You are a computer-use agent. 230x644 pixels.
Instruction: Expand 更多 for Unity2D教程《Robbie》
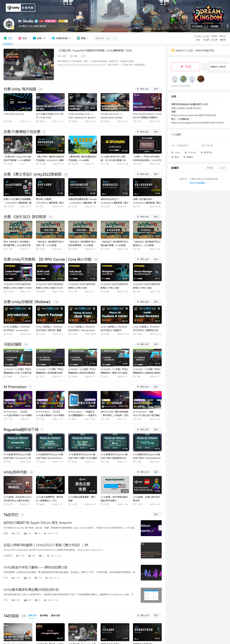pyautogui.click(x=157, y=302)
